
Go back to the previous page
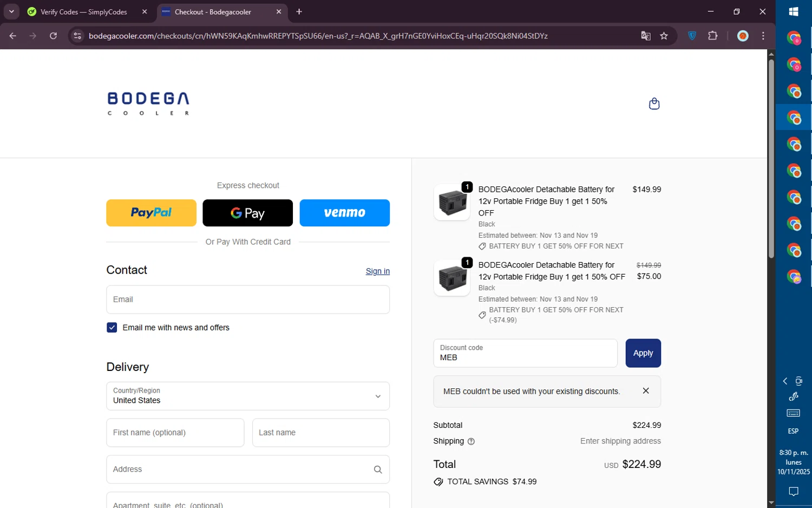[x=13, y=36]
